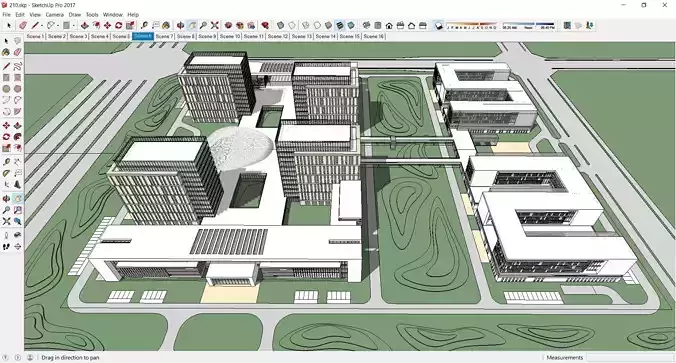Viewport: 676px width, 363px height.
Task: Switch to the Front view house icon
Action: [389, 25]
